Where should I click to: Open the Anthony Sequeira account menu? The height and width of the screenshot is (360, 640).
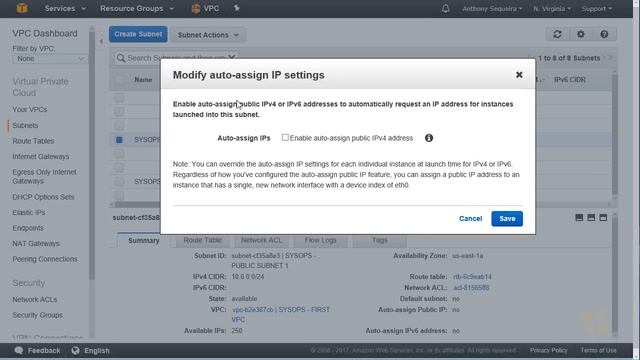coord(492,9)
